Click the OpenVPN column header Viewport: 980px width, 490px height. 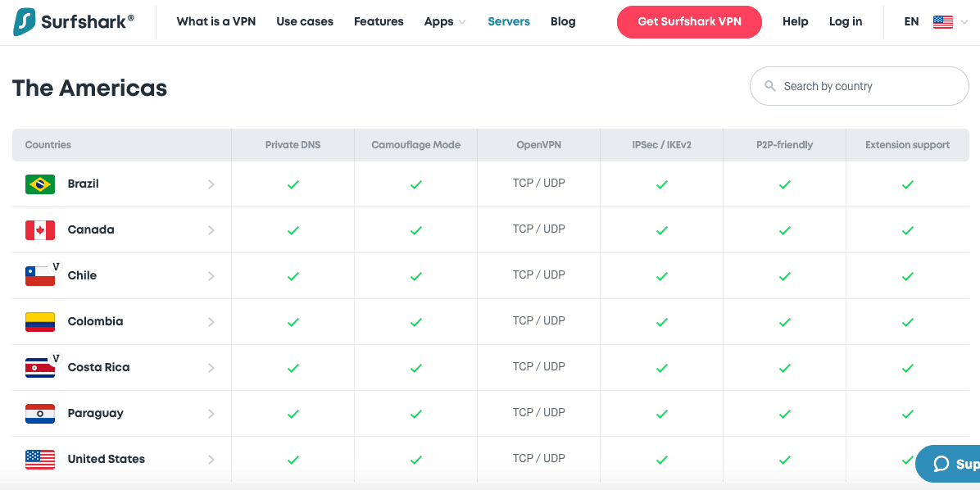(538, 145)
